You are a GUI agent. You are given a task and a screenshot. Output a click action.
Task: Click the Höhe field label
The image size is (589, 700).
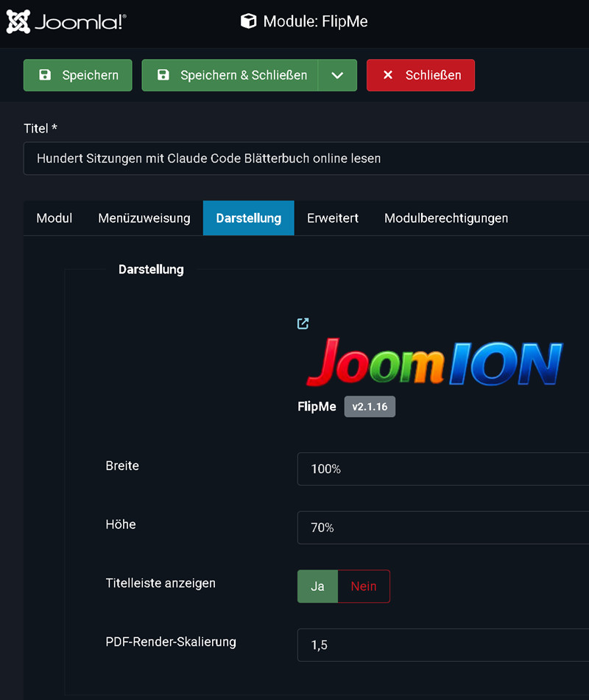click(x=121, y=524)
